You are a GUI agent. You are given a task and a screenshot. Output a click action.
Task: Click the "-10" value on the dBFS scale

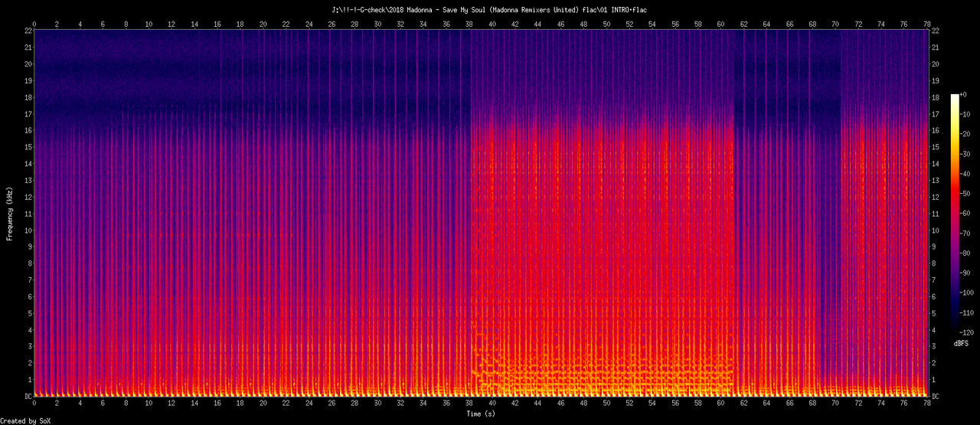tap(965, 114)
